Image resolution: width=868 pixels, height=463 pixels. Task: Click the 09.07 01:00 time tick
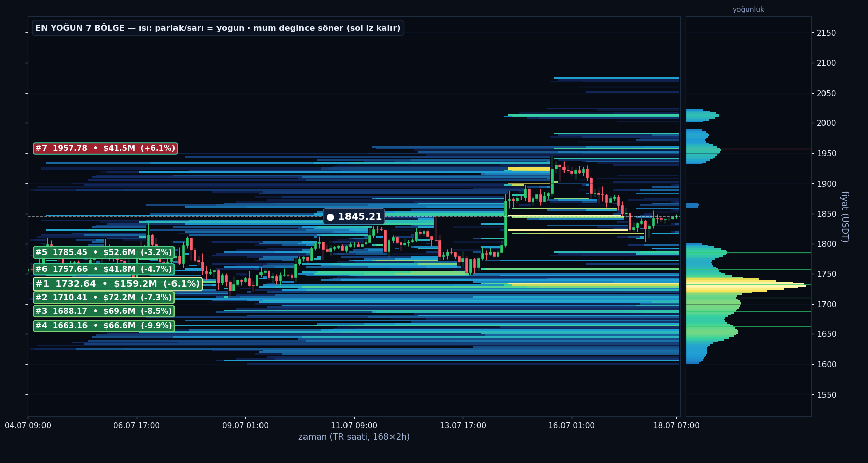[x=245, y=426]
